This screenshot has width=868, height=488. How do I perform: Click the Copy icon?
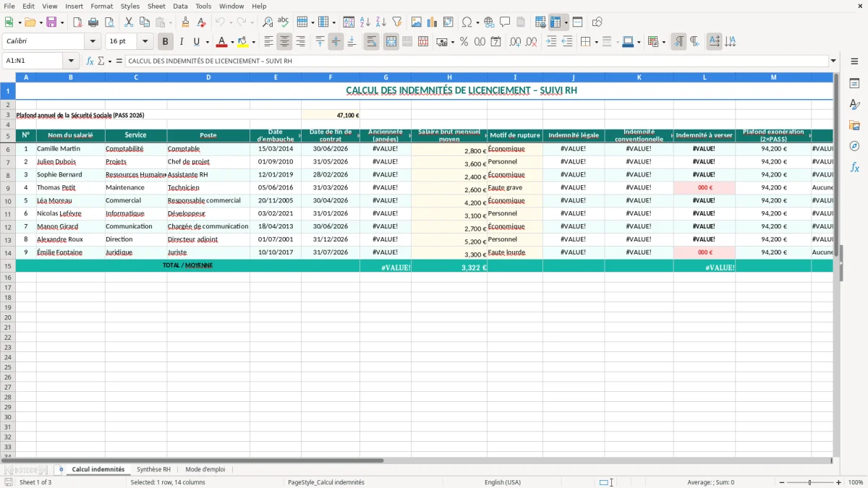click(145, 22)
